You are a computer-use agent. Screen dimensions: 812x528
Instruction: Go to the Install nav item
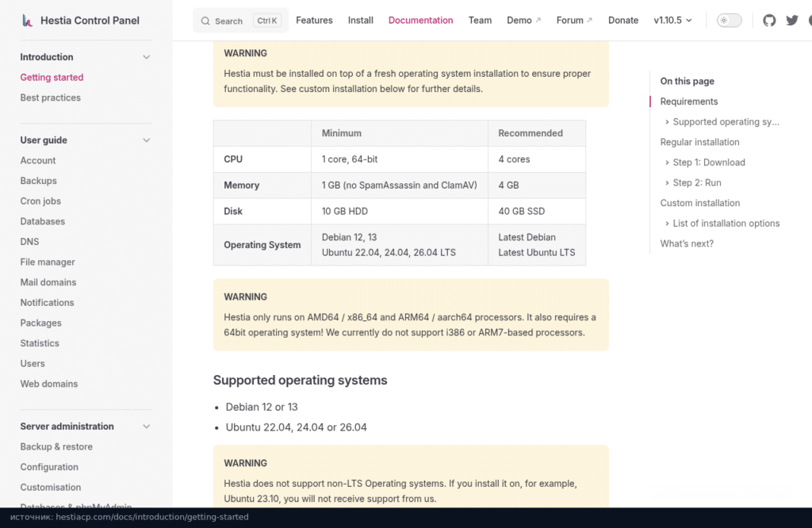click(x=361, y=20)
